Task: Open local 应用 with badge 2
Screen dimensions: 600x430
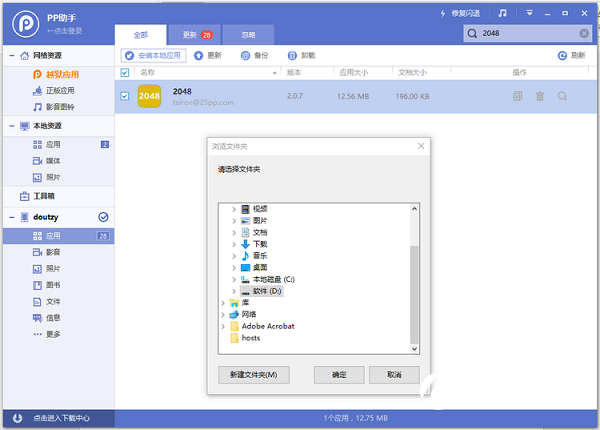Action: tap(59, 144)
